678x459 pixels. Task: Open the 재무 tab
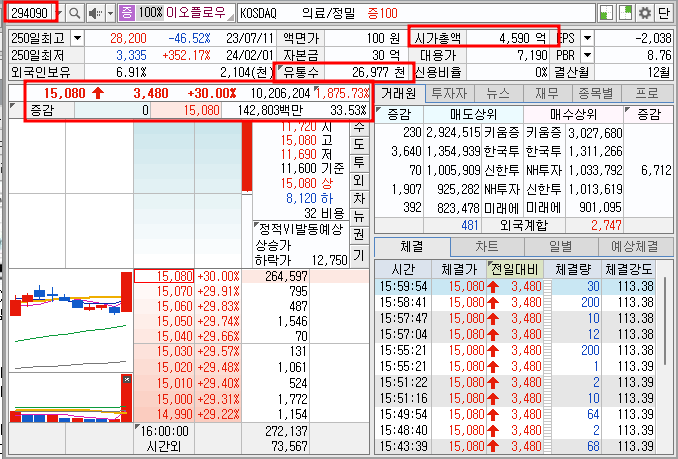pyautogui.click(x=547, y=93)
